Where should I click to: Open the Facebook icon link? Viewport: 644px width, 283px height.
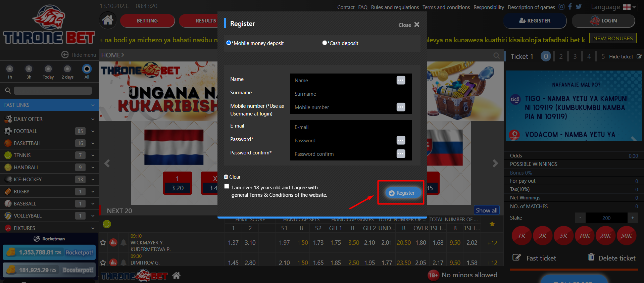point(570,7)
